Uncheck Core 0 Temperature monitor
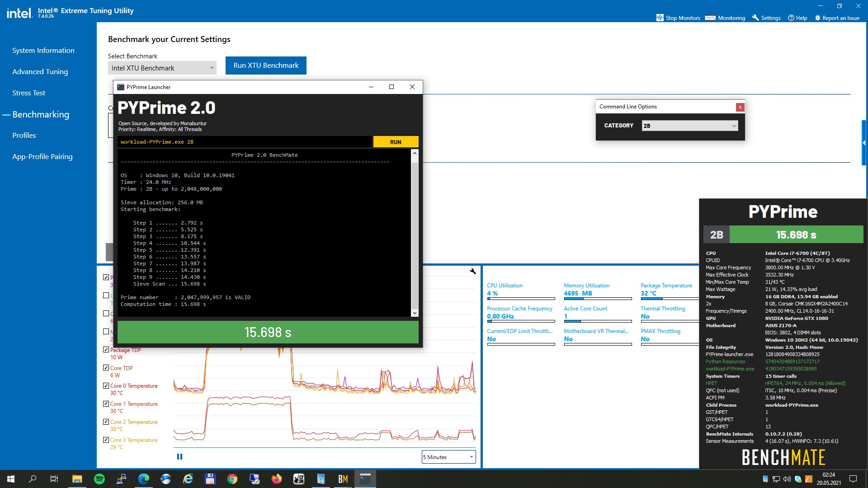The width and height of the screenshot is (868, 488). (106, 385)
